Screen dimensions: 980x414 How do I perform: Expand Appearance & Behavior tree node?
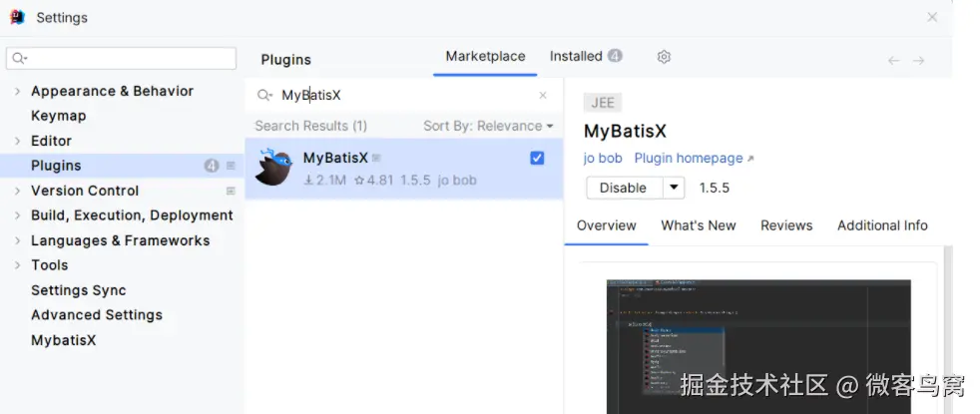coord(18,91)
